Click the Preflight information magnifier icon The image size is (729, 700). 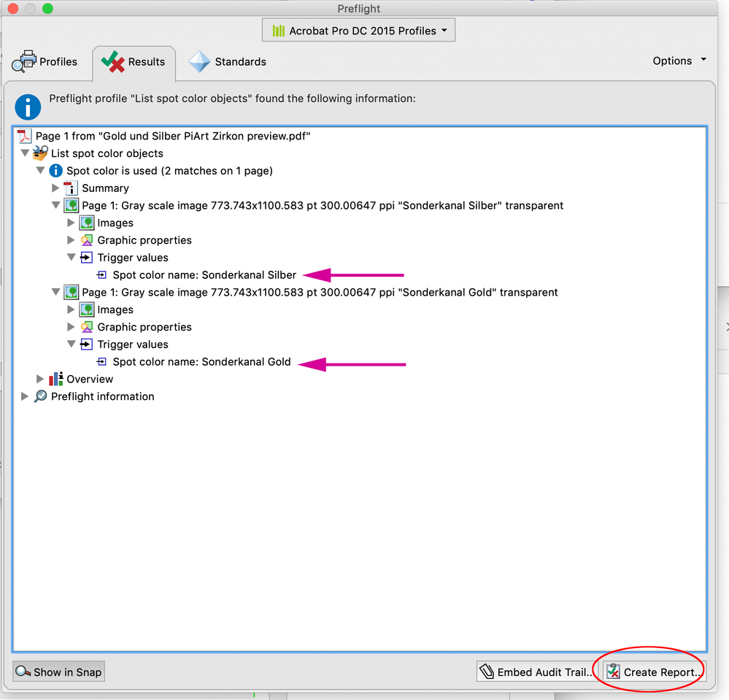(40, 396)
